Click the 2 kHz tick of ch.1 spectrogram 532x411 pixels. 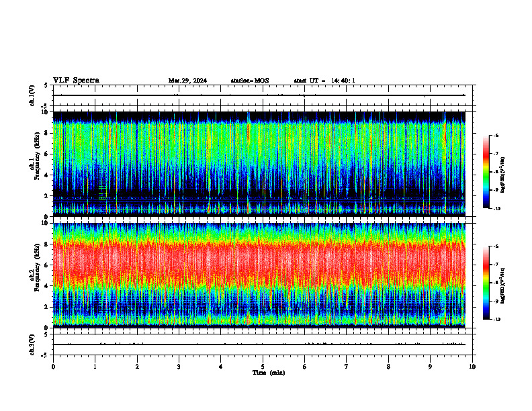[x=47, y=196]
